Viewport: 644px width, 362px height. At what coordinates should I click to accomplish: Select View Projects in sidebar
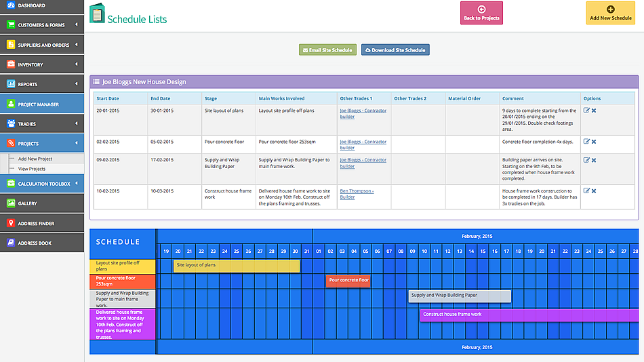(32, 169)
